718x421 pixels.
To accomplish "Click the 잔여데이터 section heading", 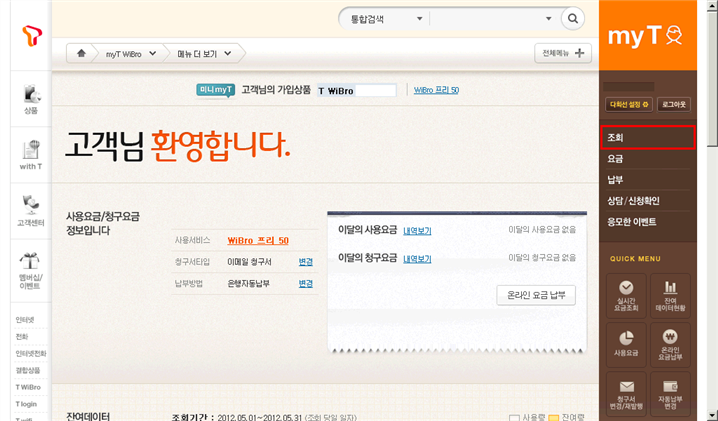I will coord(88,416).
